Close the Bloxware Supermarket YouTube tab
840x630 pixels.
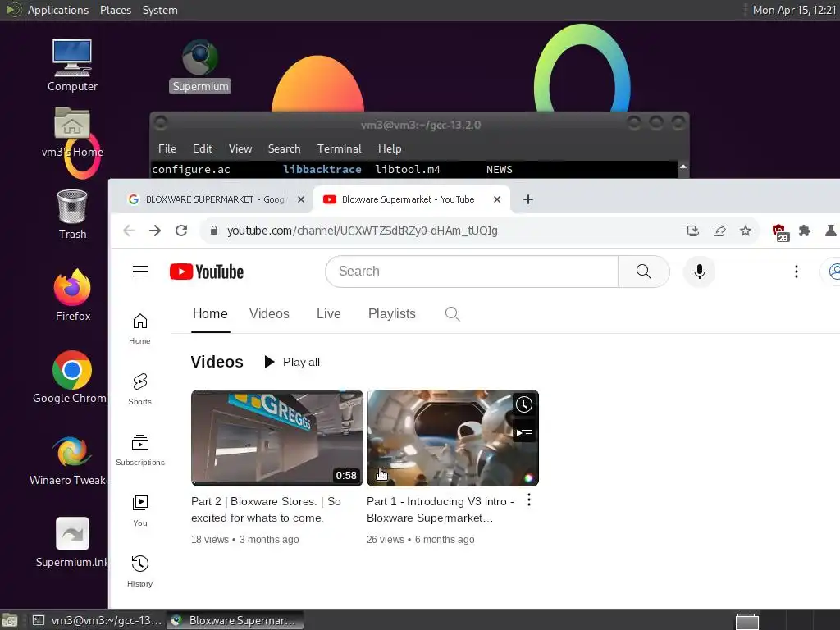point(496,199)
